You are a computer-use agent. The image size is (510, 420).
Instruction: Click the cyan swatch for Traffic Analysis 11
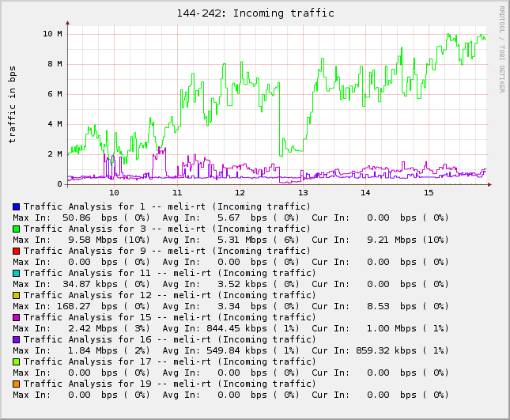(x=17, y=273)
